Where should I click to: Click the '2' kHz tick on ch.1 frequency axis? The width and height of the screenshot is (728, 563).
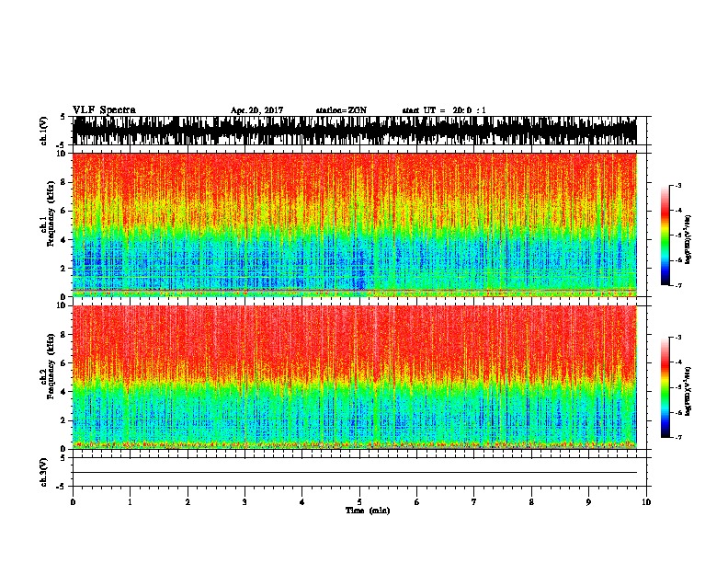point(64,268)
